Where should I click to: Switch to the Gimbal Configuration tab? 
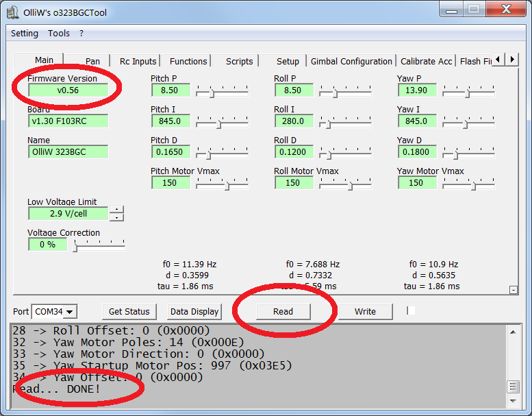coord(351,61)
